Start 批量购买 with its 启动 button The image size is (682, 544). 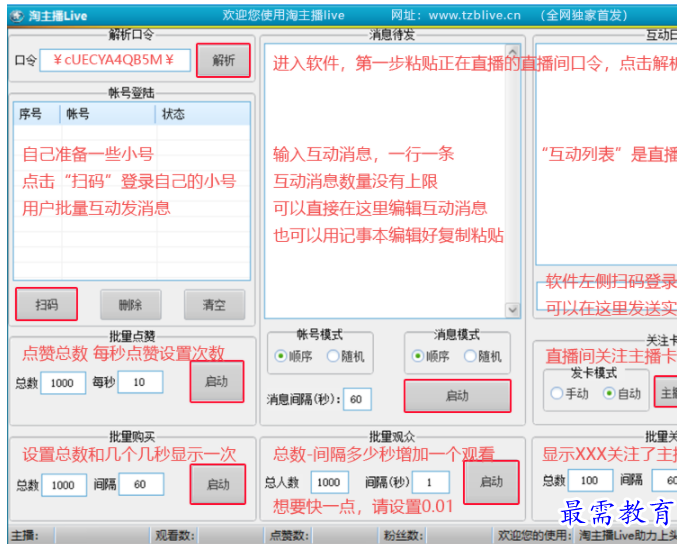[x=218, y=484]
